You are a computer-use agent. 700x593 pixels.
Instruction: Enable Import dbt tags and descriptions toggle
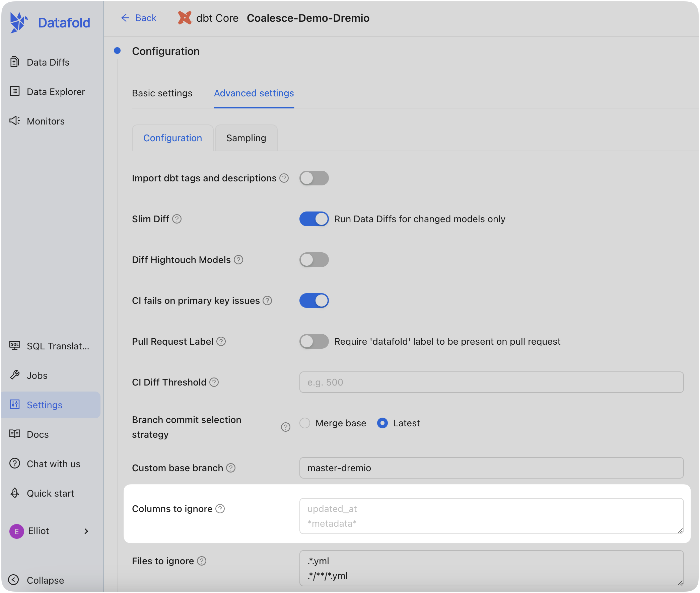314,178
